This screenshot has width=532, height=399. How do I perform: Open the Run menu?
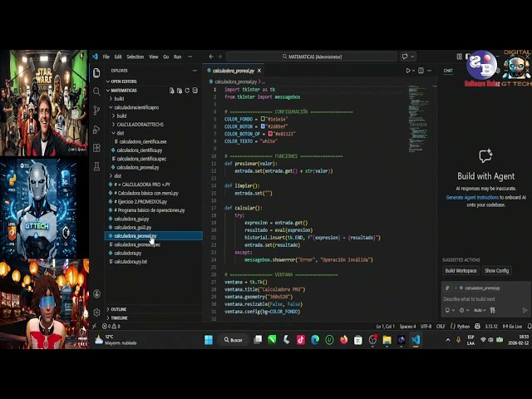(177, 57)
